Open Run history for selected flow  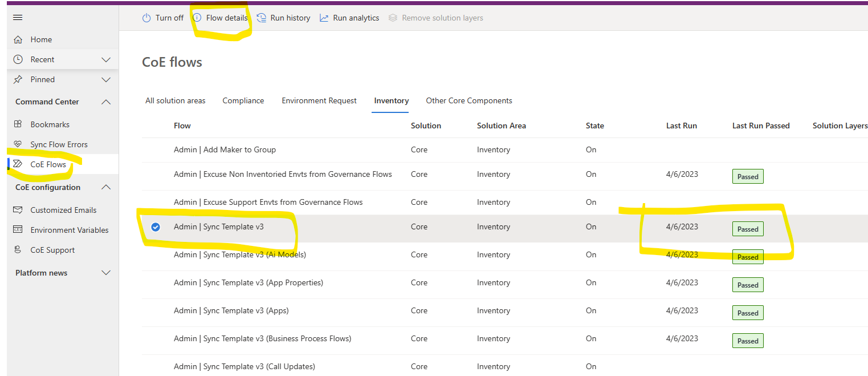(283, 18)
